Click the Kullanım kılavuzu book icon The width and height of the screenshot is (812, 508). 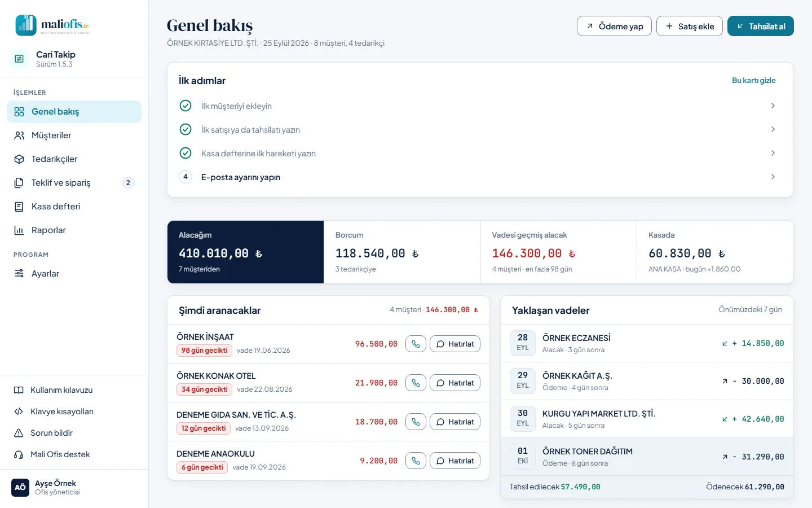[x=19, y=390]
